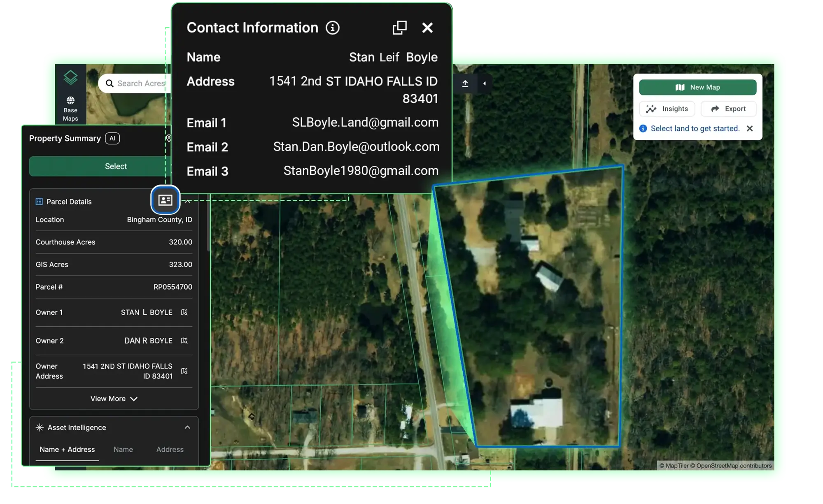Click lookup icon next to STAN L BOYLE
This screenshot has height=504, width=823.
click(x=184, y=312)
